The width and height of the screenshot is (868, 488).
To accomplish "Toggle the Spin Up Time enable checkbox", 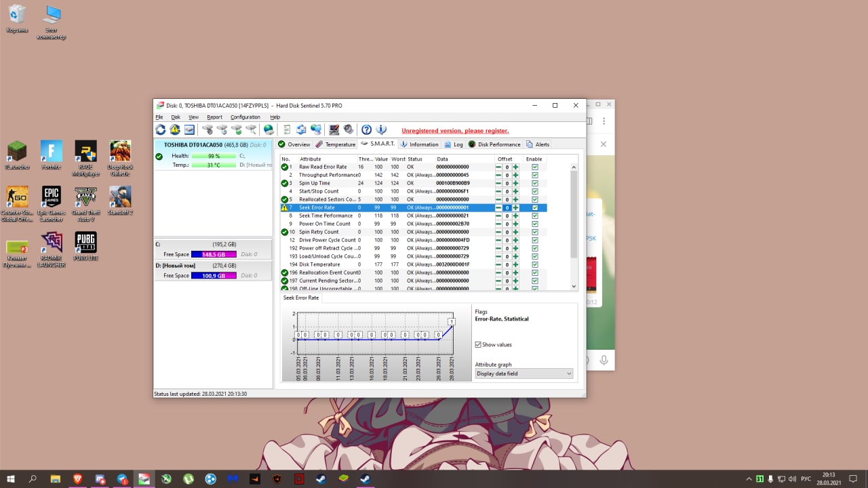I will pyautogui.click(x=535, y=183).
